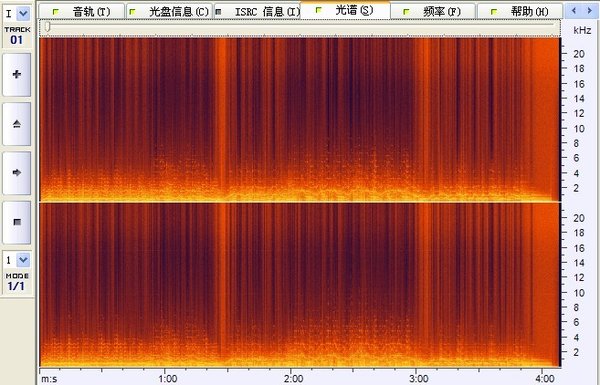The width and height of the screenshot is (600, 385).
Task: Click the eject button
Action: [x=17, y=124]
